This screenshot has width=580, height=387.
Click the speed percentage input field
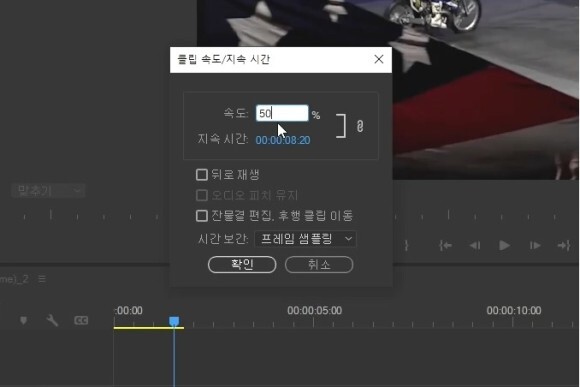point(282,113)
